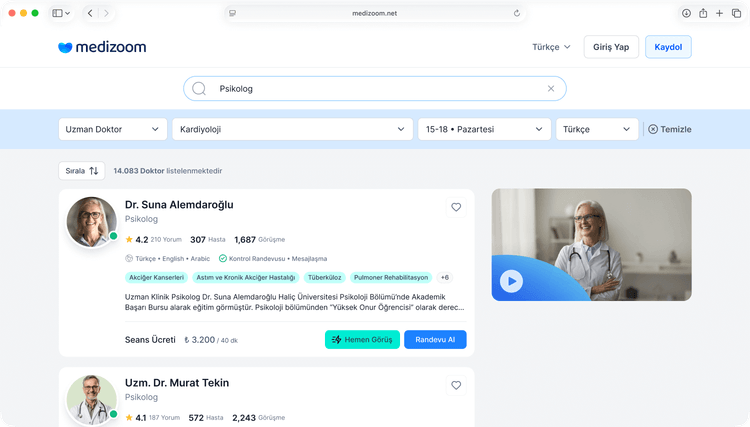The image size is (750, 427).
Task: Click the Safari share icon
Action: [703, 13]
